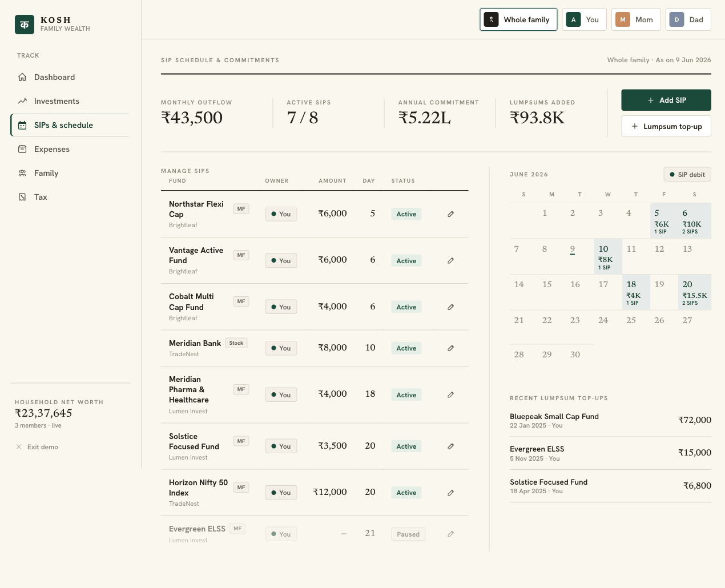Screen dimensions: 725x588
Task: Edit Meridian Pharma & Healthcare SIP
Action: click(450, 395)
